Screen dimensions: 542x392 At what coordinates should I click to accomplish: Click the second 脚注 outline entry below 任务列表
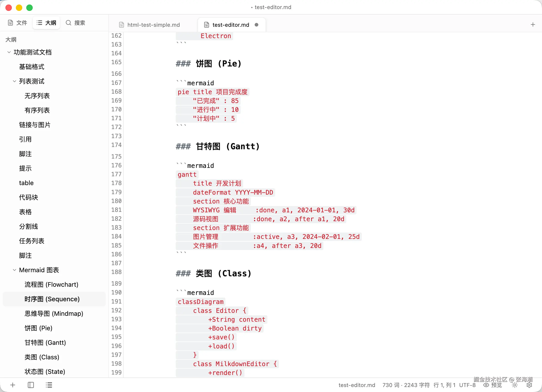click(25, 255)
